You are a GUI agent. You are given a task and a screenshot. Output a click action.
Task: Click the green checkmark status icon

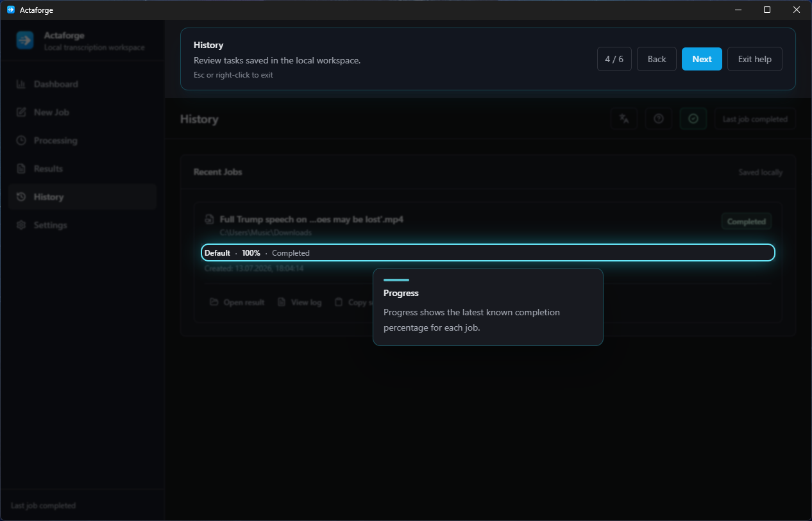coord(693,119)
